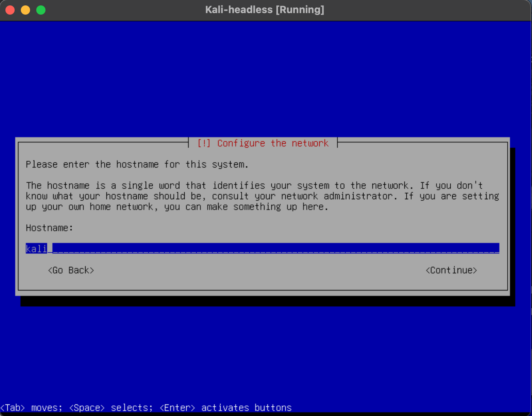Focus the Hostname input field containing kali
This screenshot has width=532, height=416.
pos(263,248)
